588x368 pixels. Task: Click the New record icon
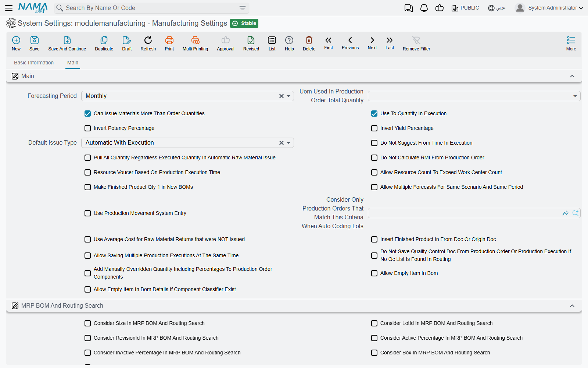(x=16, y=40)
